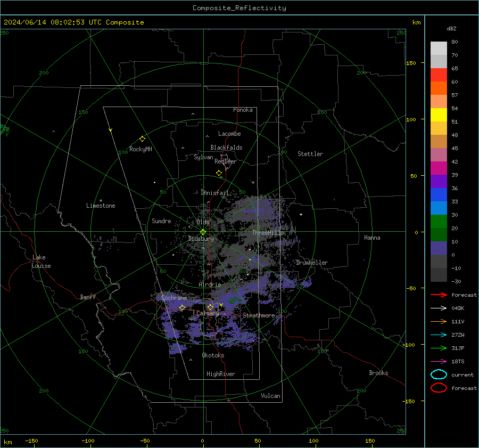Click the Limestone label

pyautogui.click(x=101, y=206)
